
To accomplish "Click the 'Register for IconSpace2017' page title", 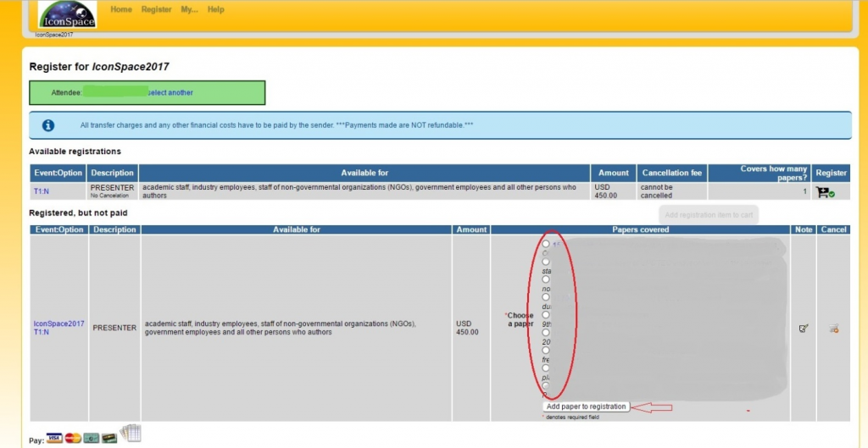I will tap(98, 67).
